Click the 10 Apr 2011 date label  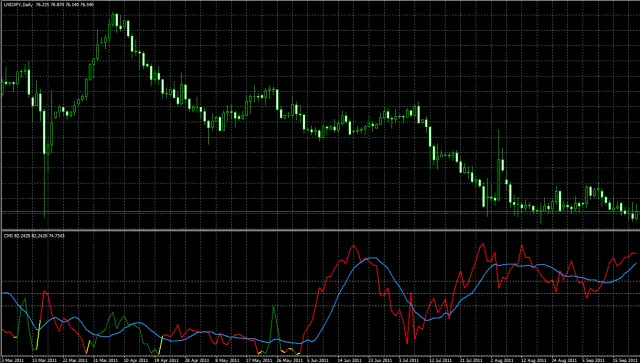pyautogui.click(x=136, y=360)
